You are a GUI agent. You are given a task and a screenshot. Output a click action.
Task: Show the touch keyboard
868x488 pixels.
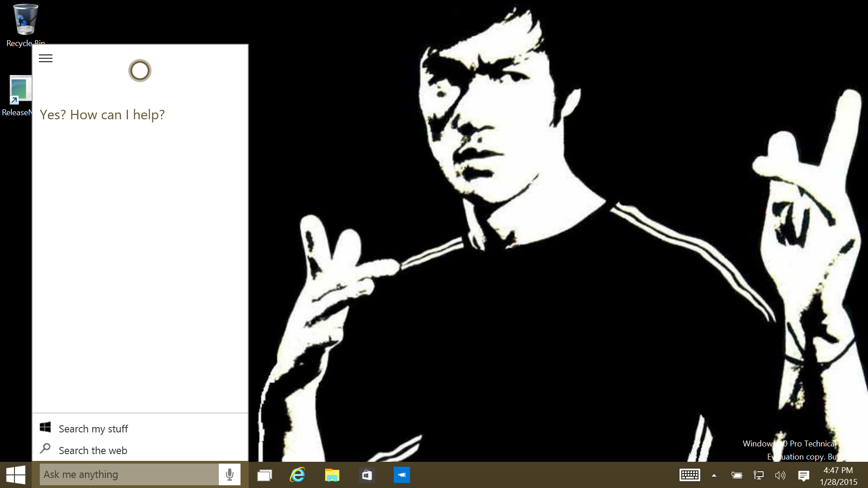click(x=689, y=475)
